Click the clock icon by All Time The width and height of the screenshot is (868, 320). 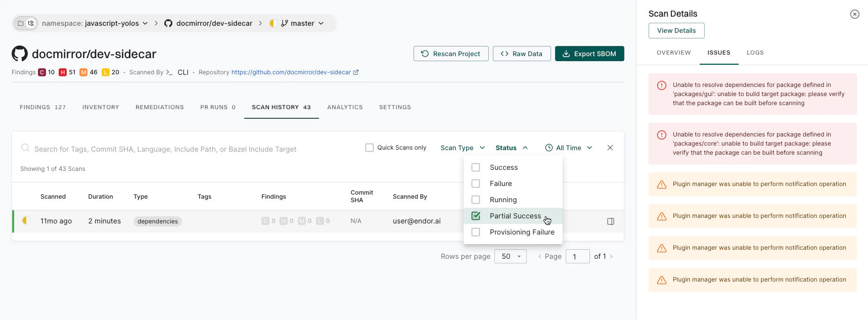click(x=549, y=148)
